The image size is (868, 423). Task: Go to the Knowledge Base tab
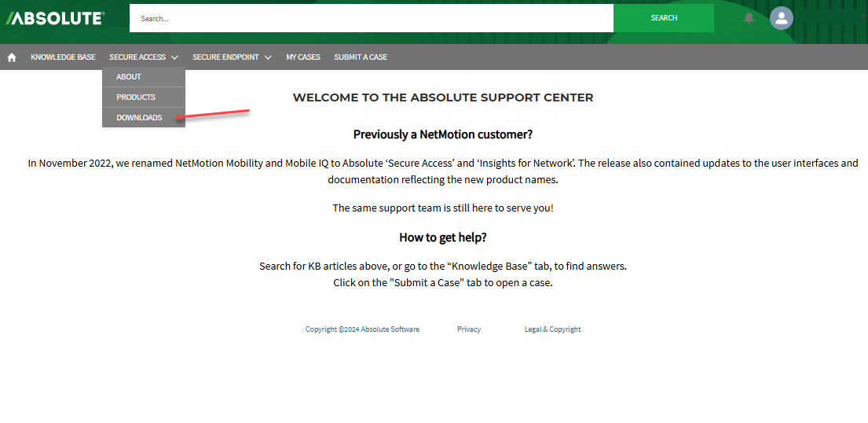(63, 57)
